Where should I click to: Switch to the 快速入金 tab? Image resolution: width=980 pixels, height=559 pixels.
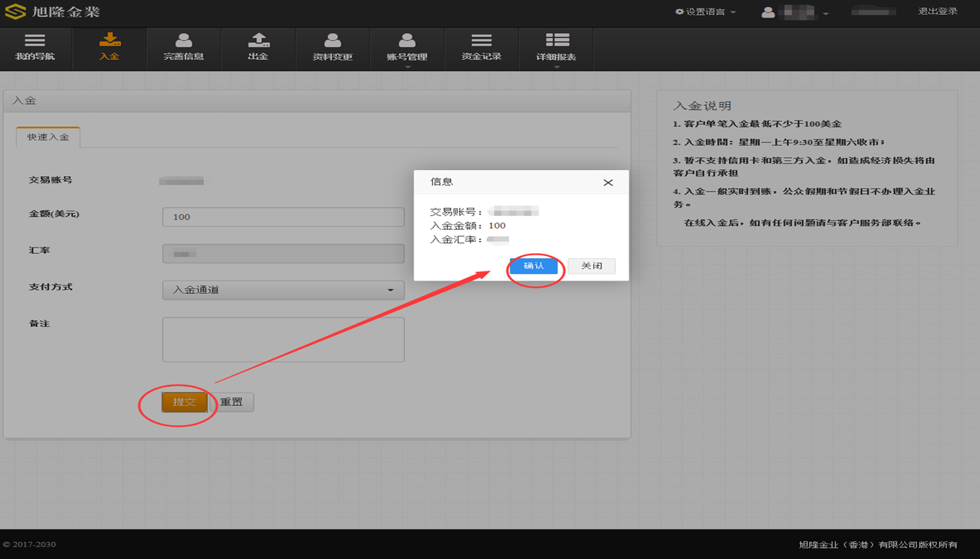pos(47,138)
